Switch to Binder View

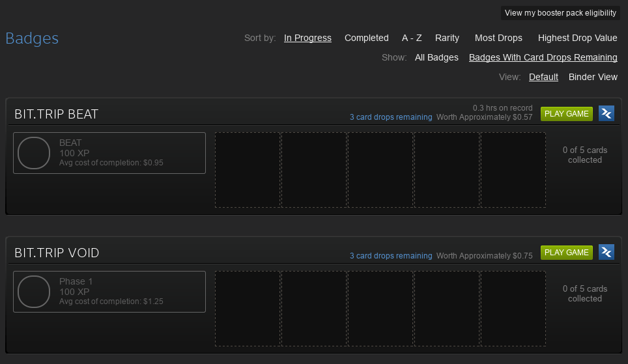[593, 77]
